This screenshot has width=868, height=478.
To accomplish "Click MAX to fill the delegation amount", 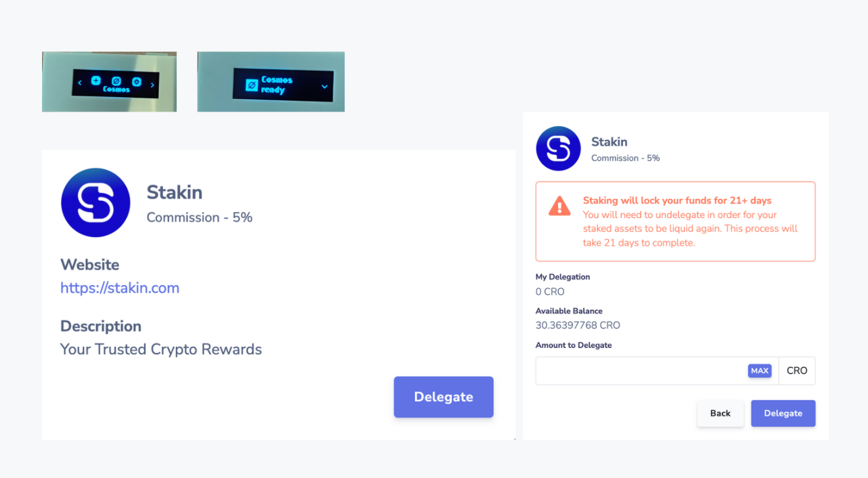I will click(760, 371).
